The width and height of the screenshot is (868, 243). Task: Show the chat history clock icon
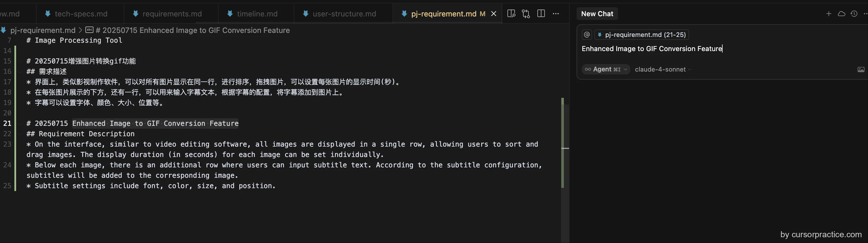(x=854, y=14)
